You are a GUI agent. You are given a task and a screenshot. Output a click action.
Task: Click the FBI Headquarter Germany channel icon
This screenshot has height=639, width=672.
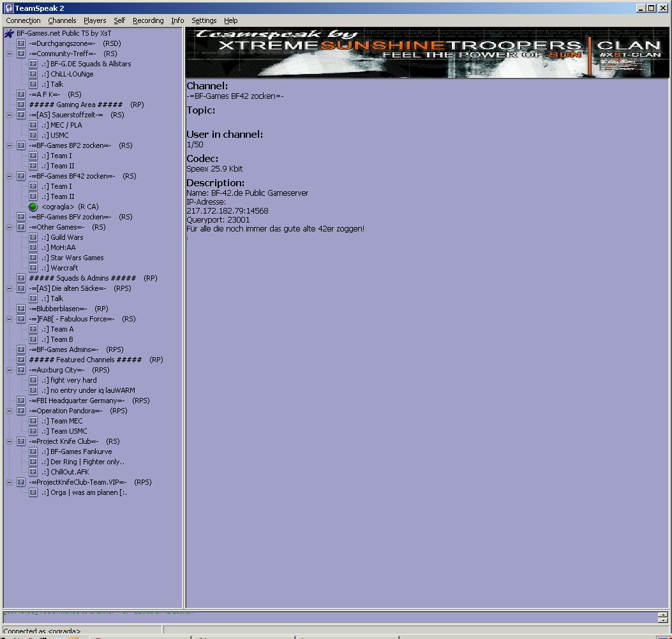pyautogui.click(x=21, y=400)
